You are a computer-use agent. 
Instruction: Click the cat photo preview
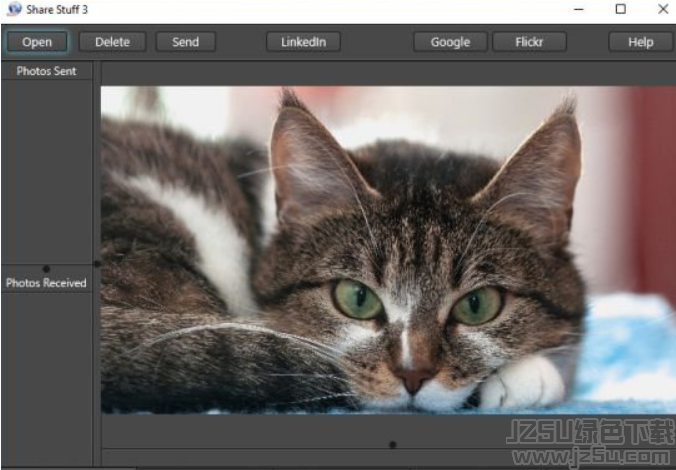coord(388,250)
